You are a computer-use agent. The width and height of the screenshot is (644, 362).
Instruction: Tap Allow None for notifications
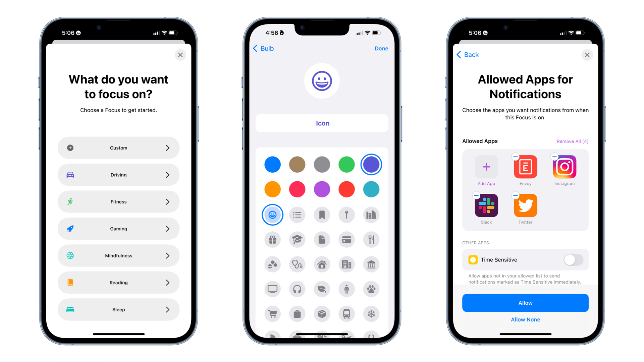click(525, 319)
